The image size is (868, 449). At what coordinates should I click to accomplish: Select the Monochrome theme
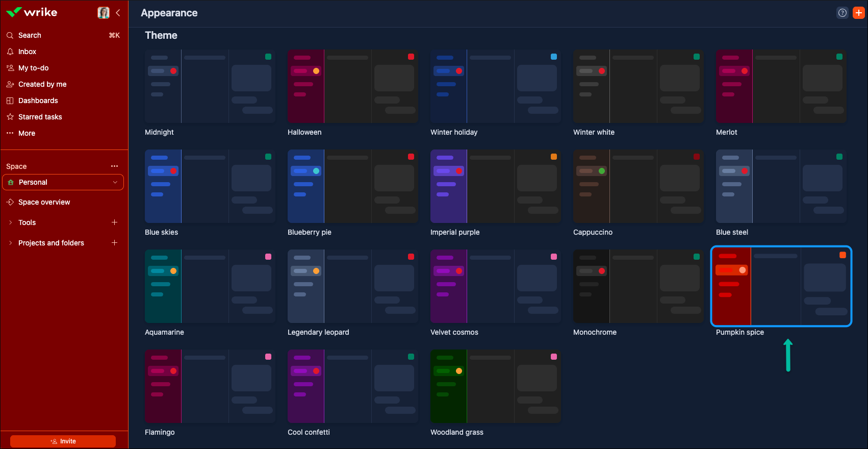click(638, 286)
